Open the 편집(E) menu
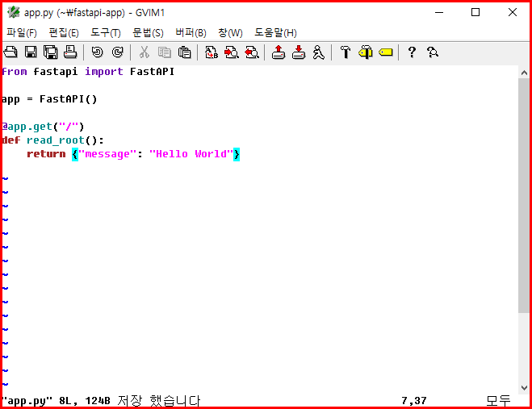The width and height of the screenshot is (532, 409). [x=64, y=33]
